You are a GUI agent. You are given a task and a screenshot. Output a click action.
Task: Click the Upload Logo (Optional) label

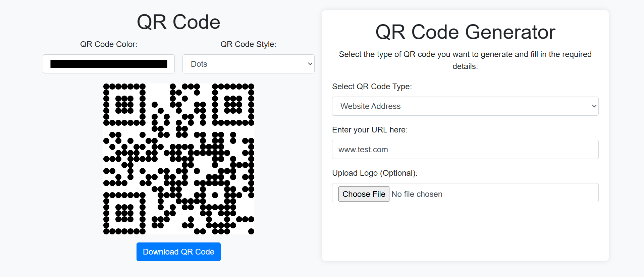point(375,173)
